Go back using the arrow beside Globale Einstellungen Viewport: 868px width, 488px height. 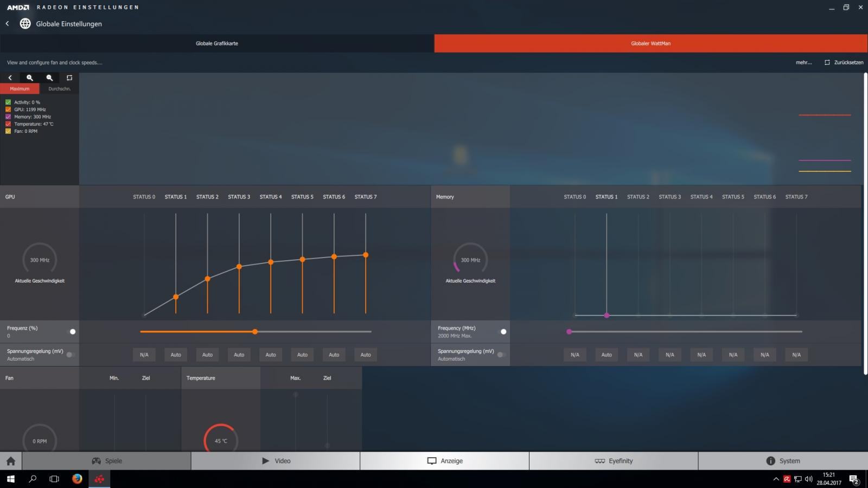point(8,23)
